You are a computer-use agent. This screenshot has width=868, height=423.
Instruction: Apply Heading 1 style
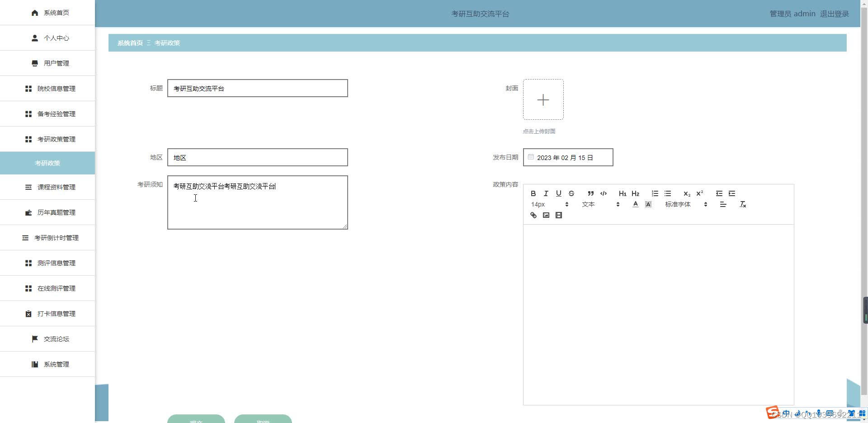tap(623, 193)
